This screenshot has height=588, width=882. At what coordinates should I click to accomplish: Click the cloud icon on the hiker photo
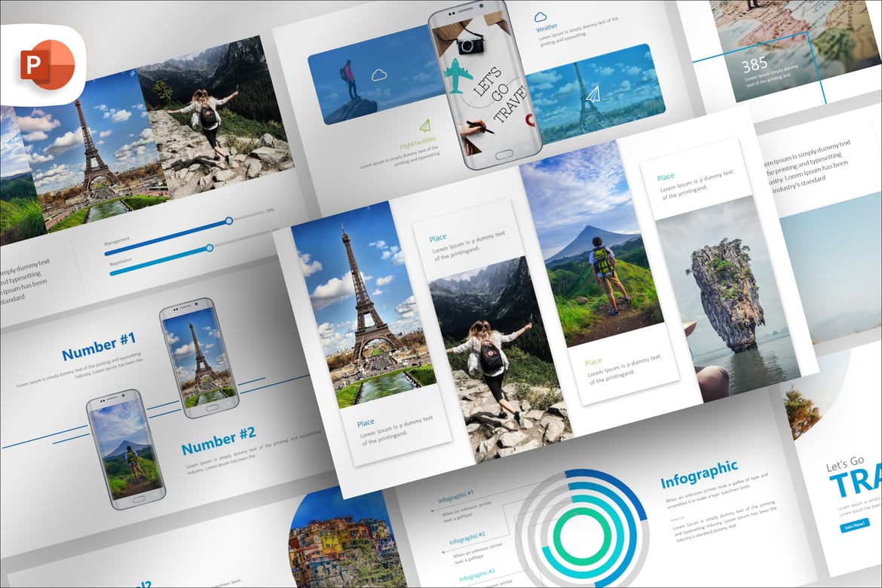379,75
